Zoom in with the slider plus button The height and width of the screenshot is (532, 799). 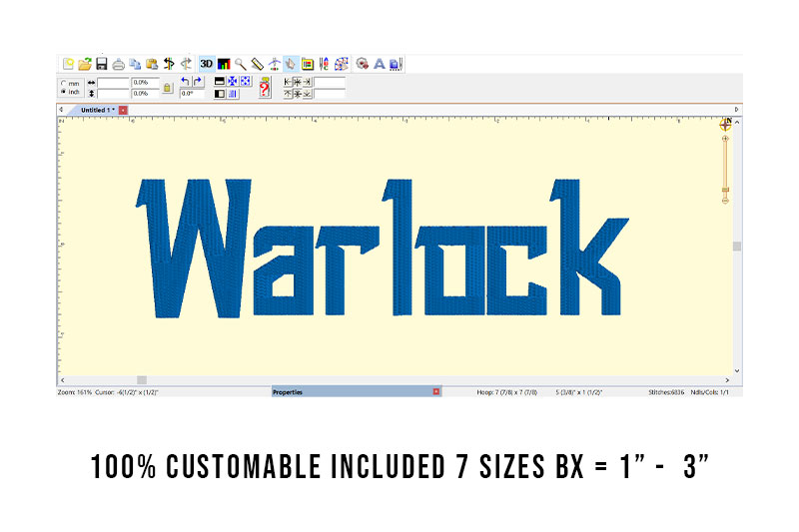(x=725, y=139)
